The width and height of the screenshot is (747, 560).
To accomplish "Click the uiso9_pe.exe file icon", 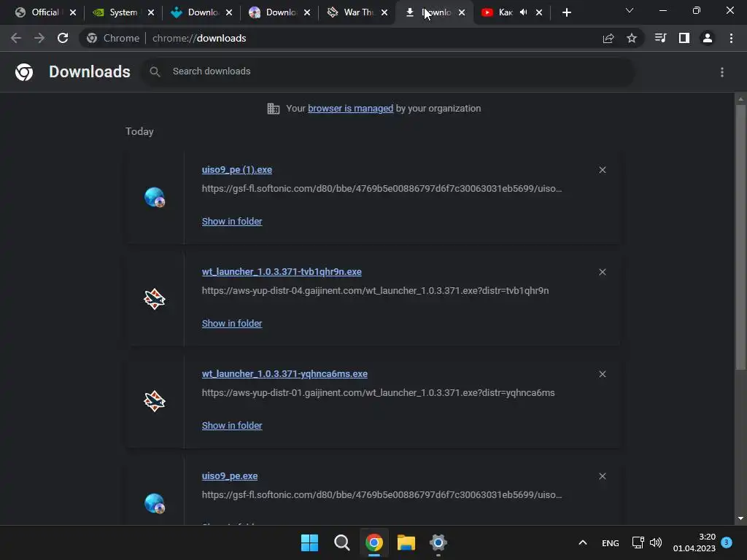I will [155, 503].
